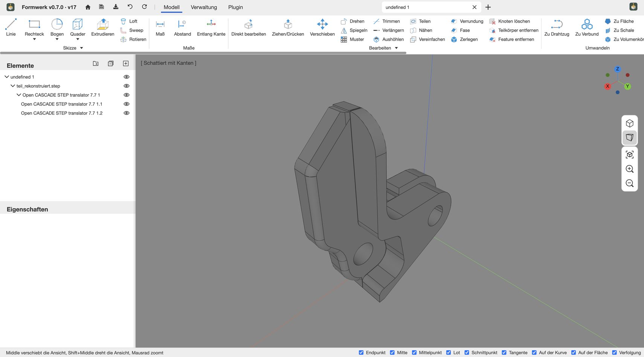Select Open CASCADE STEP translator 7.7 1.1

point(62,104)
